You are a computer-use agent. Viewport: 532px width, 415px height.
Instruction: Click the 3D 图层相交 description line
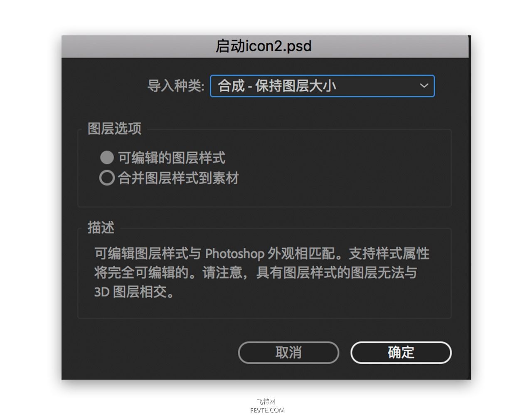134,292
